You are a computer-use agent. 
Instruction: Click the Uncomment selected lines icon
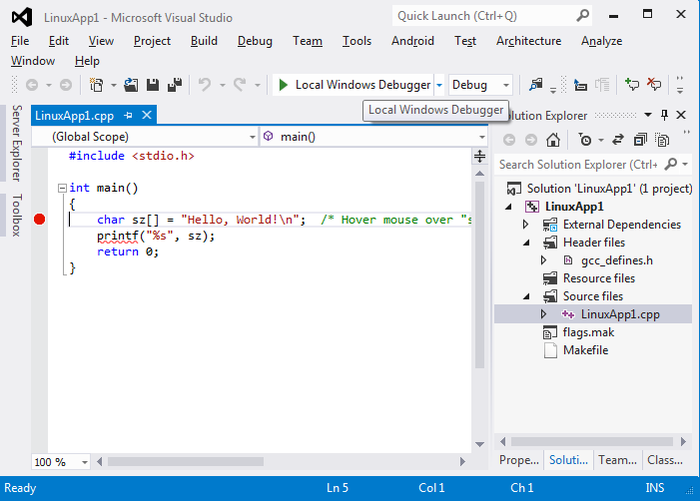click(654, 84)
